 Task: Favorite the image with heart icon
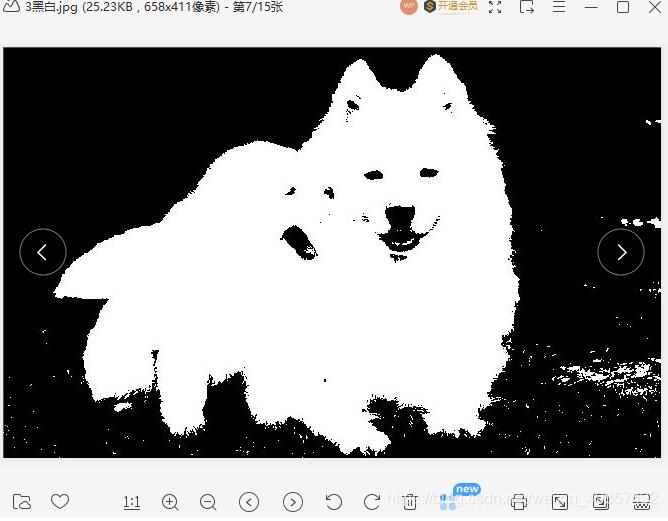click(60, 502)
